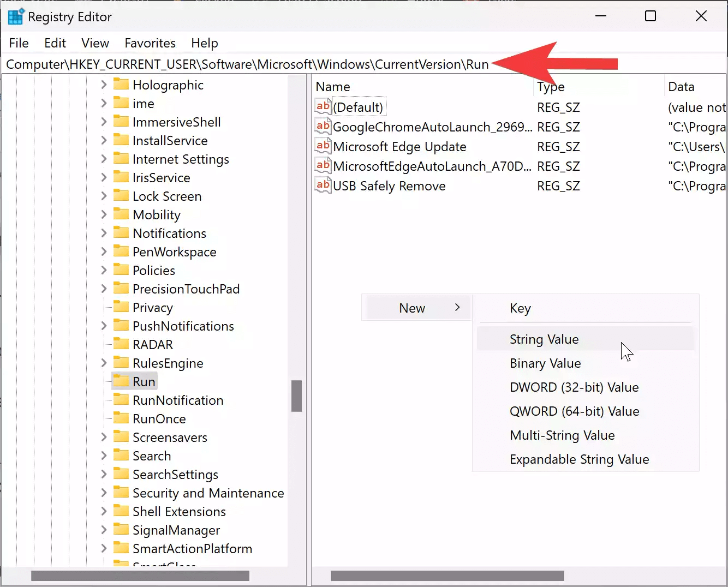This screenshot has width=728, height=587.
Task: Select the Mobility folder icon
Action: pyautogui.click(x=121, y=214)
